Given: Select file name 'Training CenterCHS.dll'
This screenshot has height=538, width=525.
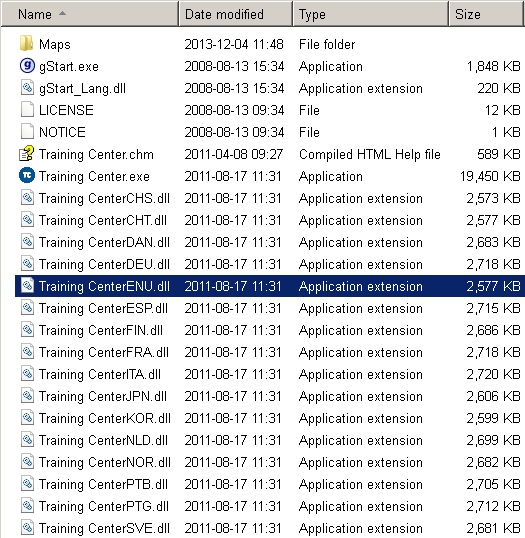Looking at the screenshot, I should (104, 198).
